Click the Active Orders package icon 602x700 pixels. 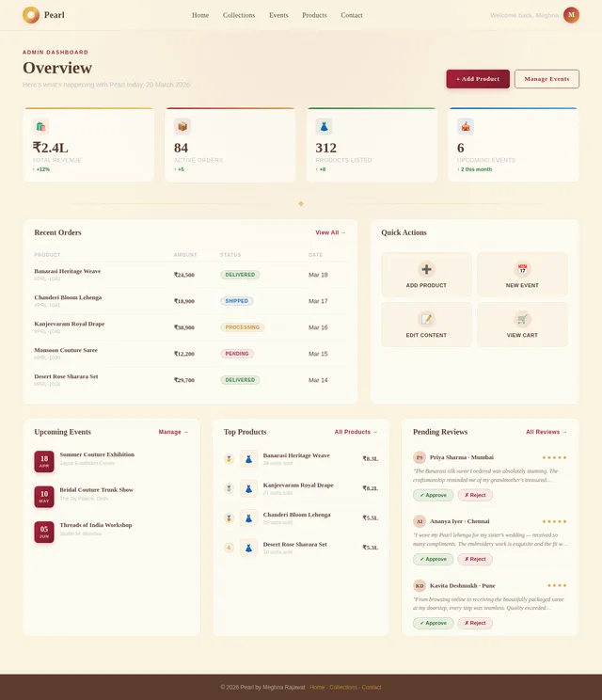tap(182, 126)
